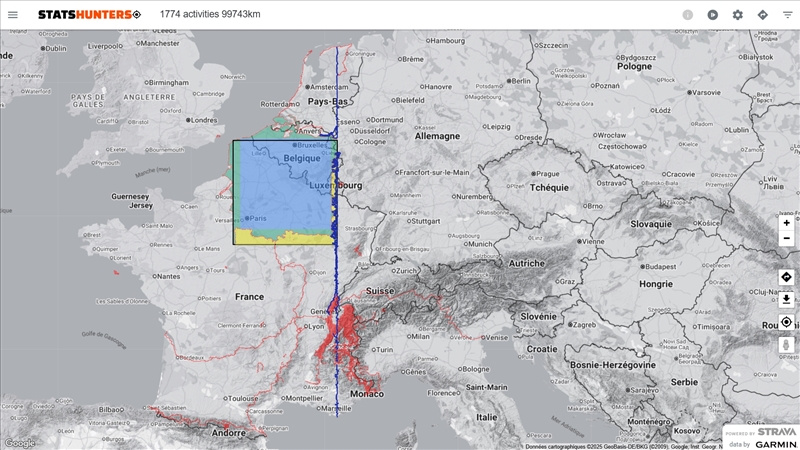Click the Berlin city label
Image resolution: width=800 pixels, height=450 pixels.
coord(521,81)
